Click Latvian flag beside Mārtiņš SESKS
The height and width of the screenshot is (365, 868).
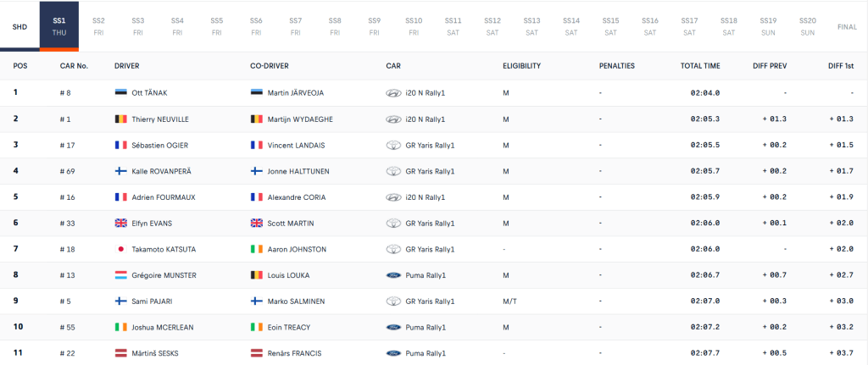tap(120, 353)
